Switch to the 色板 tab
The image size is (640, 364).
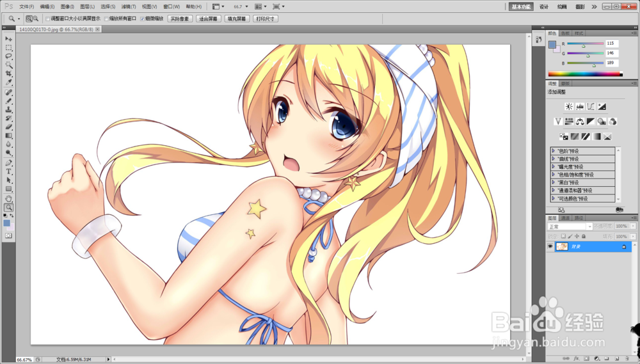coord(565,33)
